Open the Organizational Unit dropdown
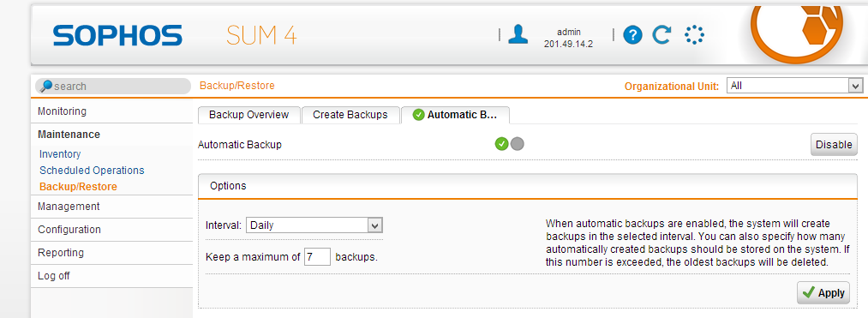 point(795,86)
